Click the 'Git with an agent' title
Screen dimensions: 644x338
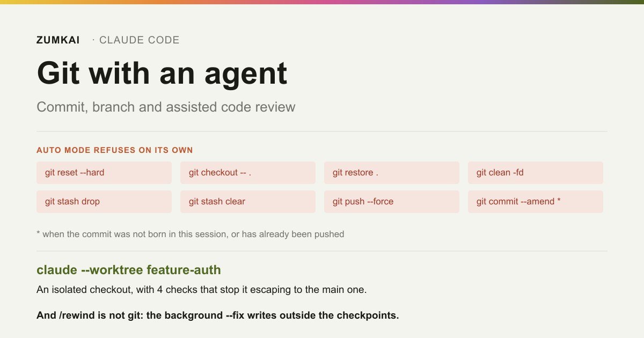click(x=162, y=73)
